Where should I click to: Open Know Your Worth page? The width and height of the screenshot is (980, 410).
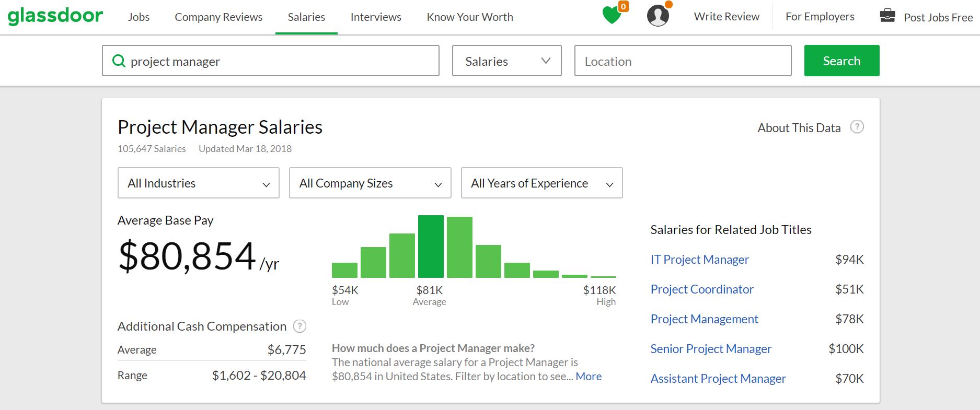point(470,17)
